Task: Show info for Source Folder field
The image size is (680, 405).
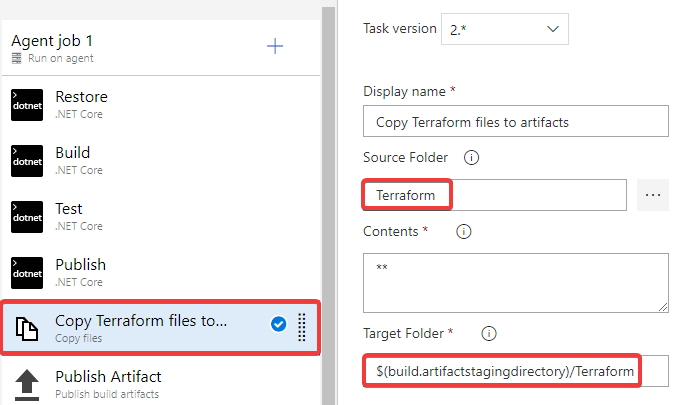Action: click(471, 157)
